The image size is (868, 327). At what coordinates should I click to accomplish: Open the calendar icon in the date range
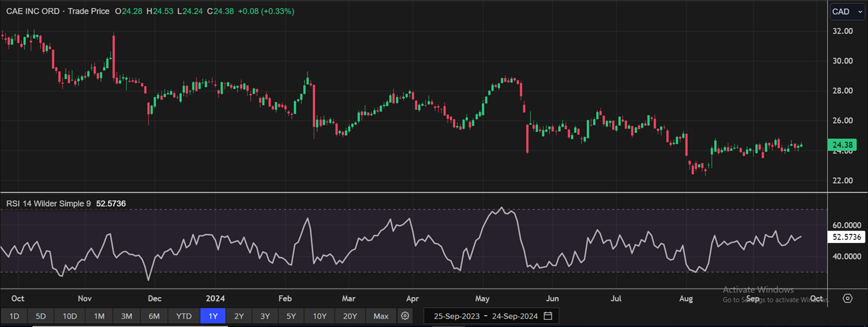point(548,316)
